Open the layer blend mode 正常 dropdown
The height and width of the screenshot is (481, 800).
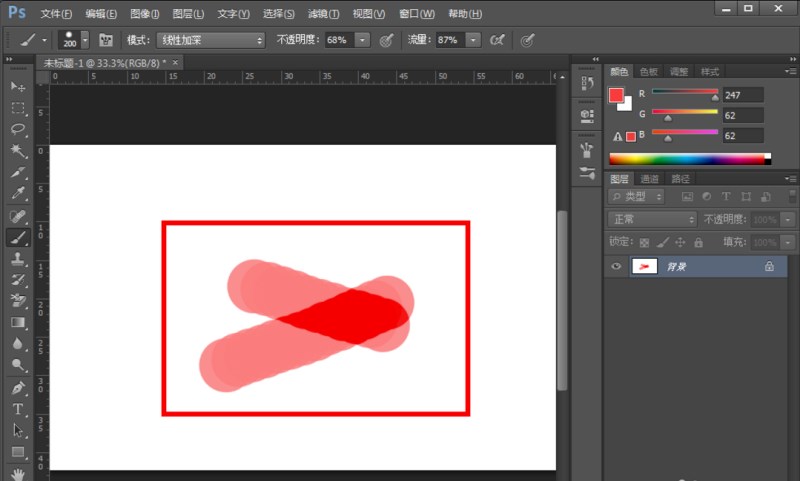coord(653,219)
